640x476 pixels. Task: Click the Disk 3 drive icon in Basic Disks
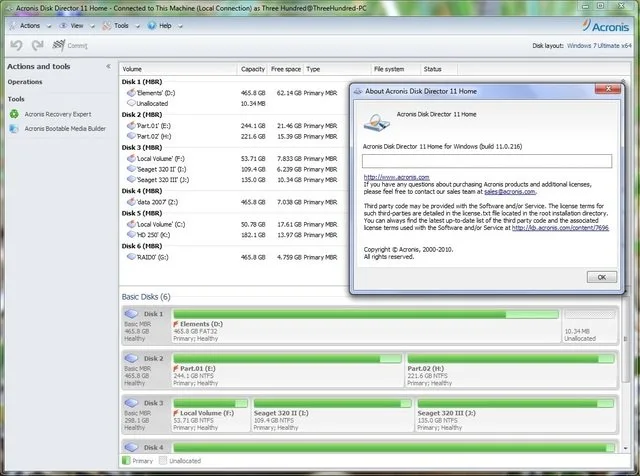tap(131, 403)
